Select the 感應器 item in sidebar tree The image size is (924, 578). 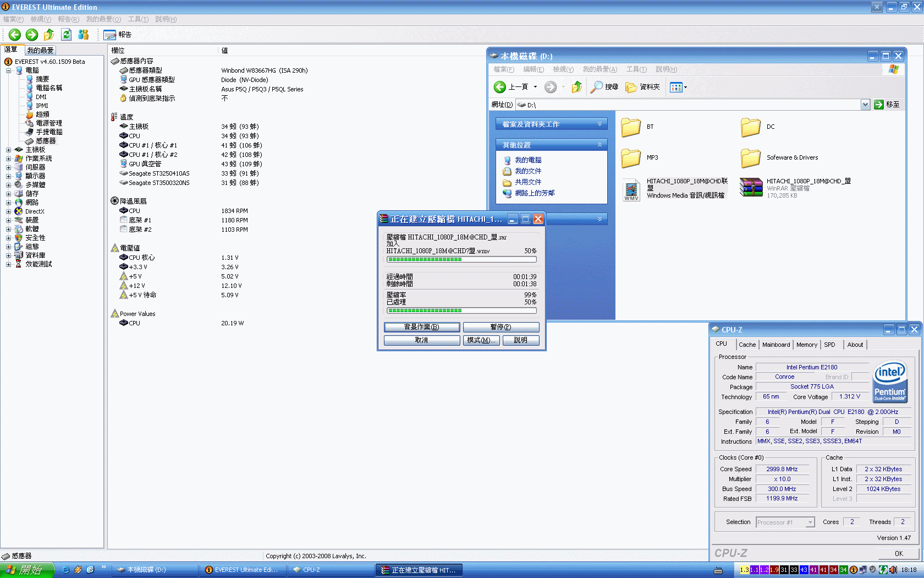click(46, 141)
